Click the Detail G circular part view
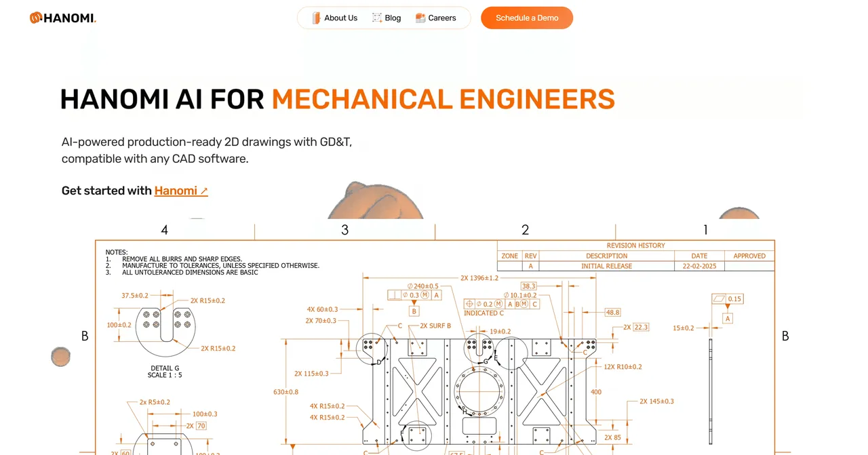Image resolution: width=868 pixels, height=455 pixels. click(x=165, y=332)
